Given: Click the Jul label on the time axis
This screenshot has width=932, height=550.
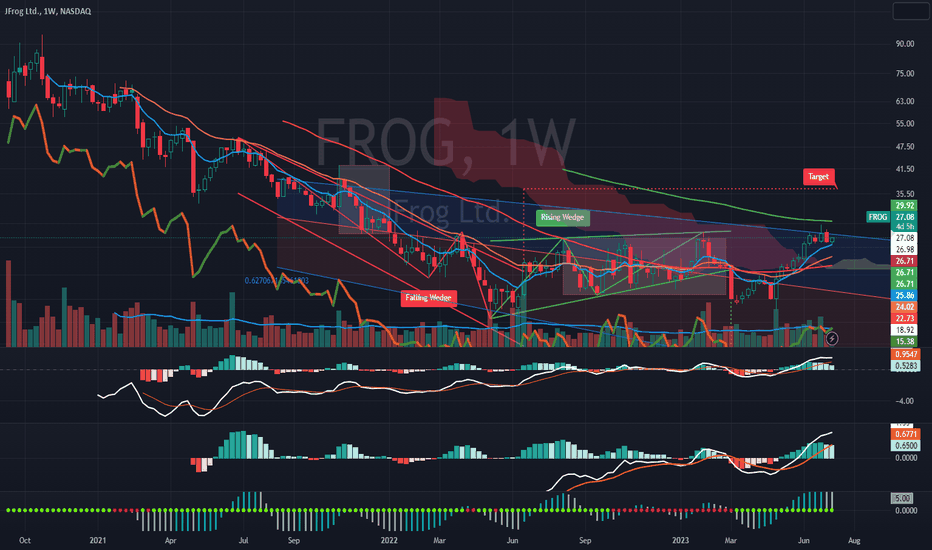Looking at the screenshot, I should 243,540.
